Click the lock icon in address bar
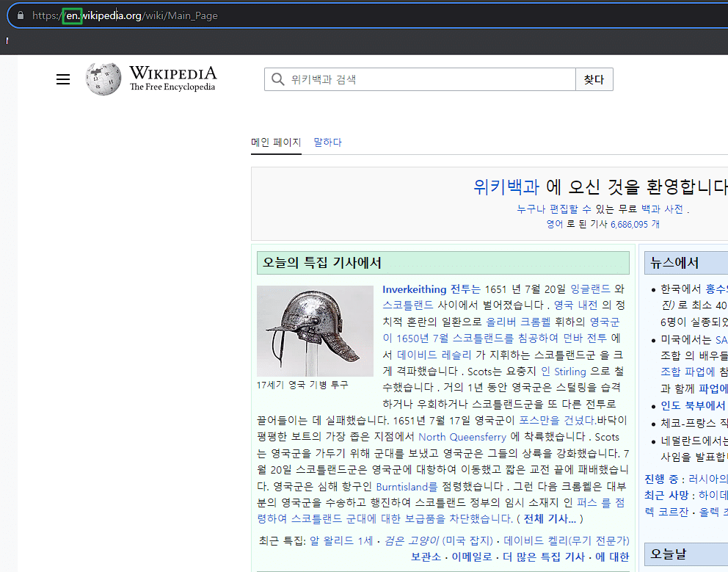The width and height of the screenshot is (728, 572). (x=21, y=15)
